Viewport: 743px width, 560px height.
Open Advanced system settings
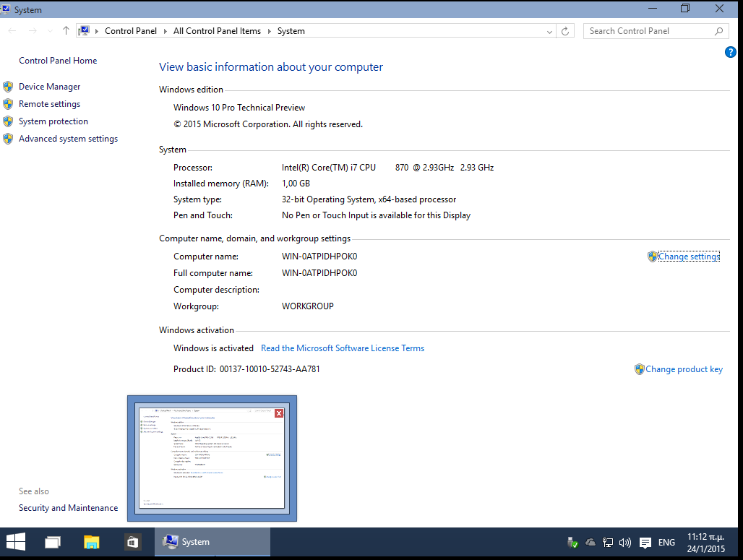[68, 139]
